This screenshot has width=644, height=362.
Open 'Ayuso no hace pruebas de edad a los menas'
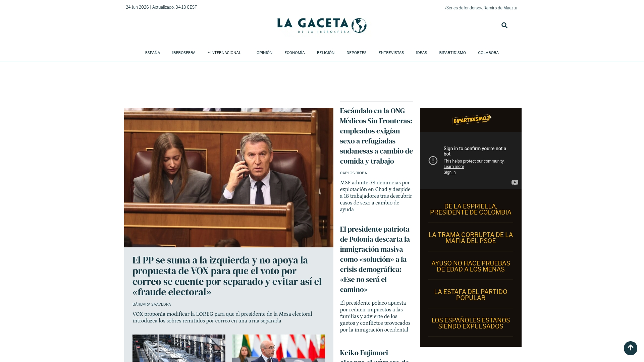point(471,266)
